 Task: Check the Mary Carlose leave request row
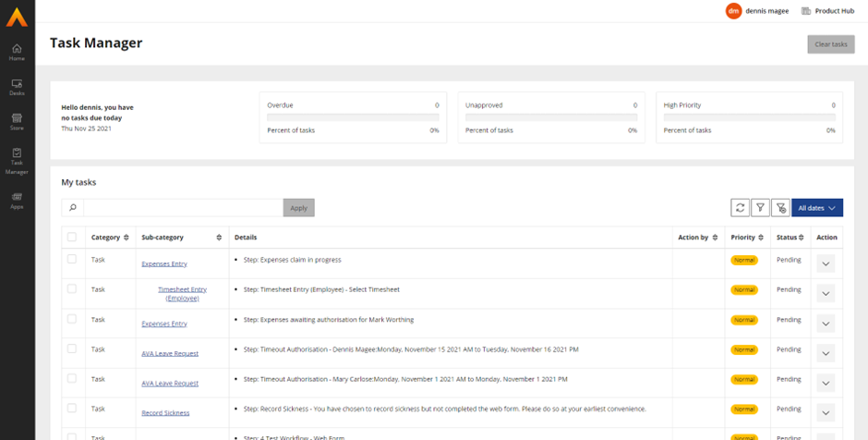[x=72, y=378]
